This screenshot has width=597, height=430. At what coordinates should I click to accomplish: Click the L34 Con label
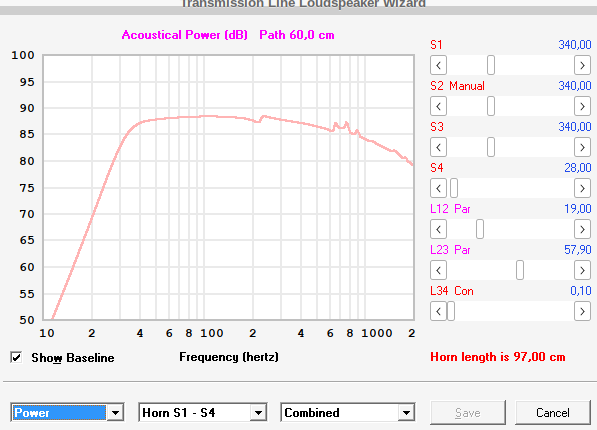pyautogui.click(x=452, y=291)
